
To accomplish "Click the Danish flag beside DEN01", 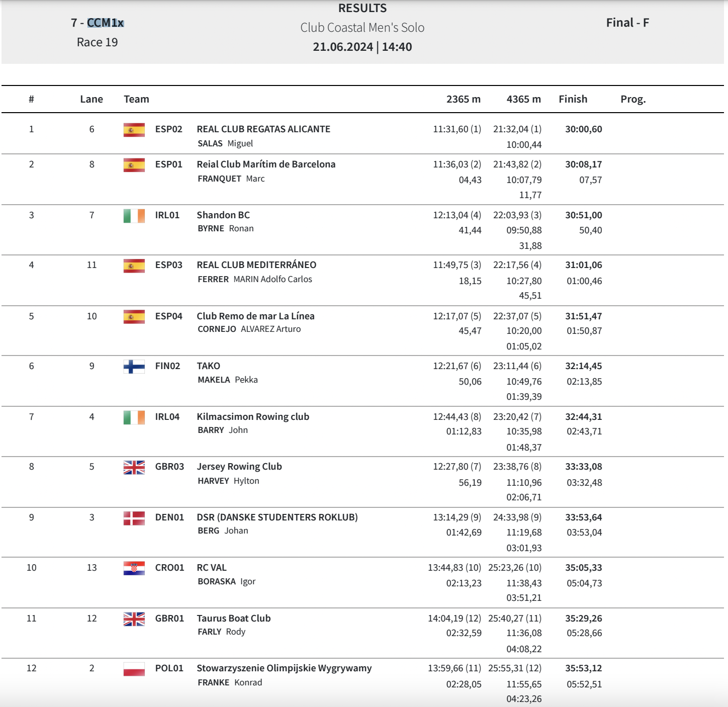I will (134, 518).
